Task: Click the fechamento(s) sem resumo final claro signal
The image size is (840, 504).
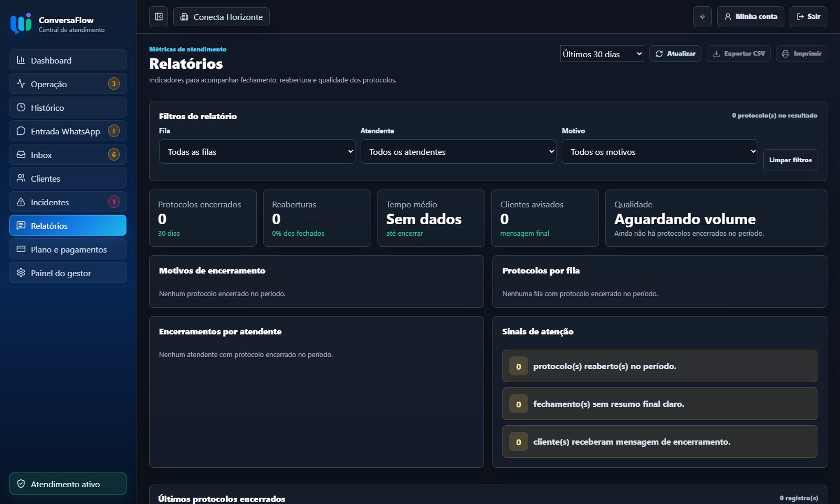Action: click(660, 404)
